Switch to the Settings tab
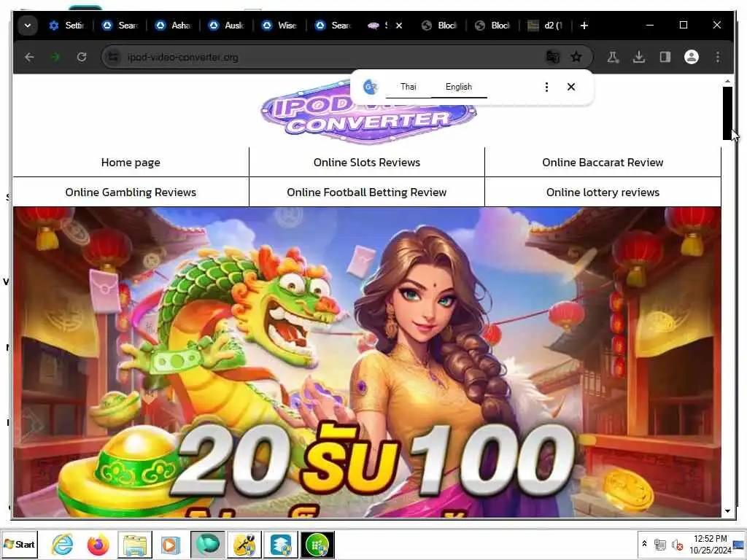The image size is (747, 560). (67, 26)
